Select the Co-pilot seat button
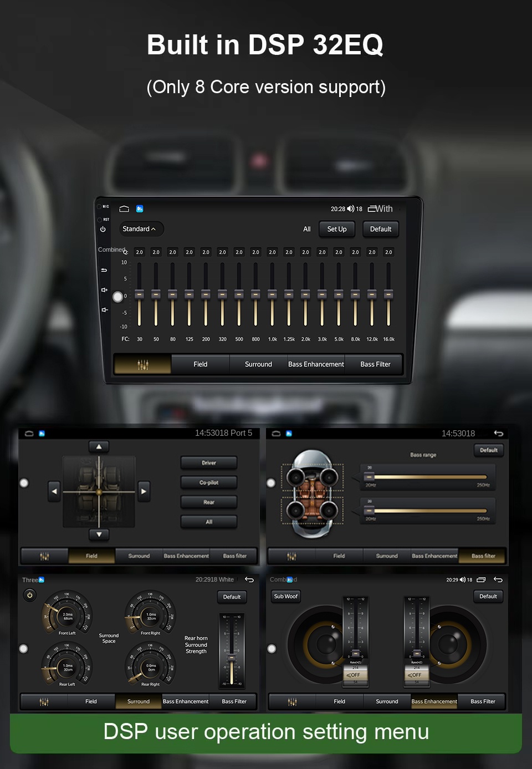Image resolution: width=532 pixels, height=769 pixels. tap(209, 482)
